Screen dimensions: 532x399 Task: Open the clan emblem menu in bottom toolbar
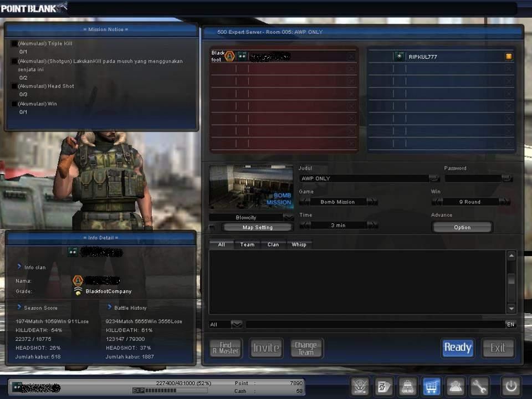tap(360, 386)
